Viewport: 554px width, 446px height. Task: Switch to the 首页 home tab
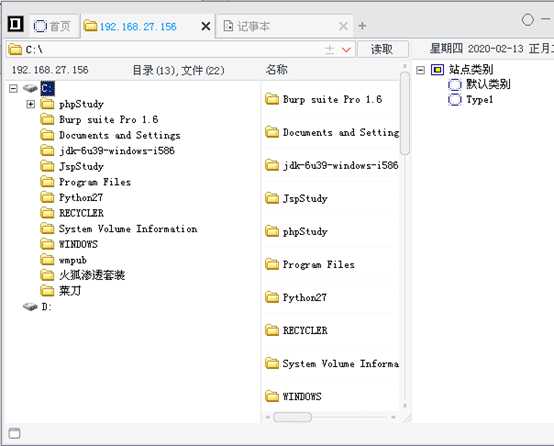coord(52,26)
